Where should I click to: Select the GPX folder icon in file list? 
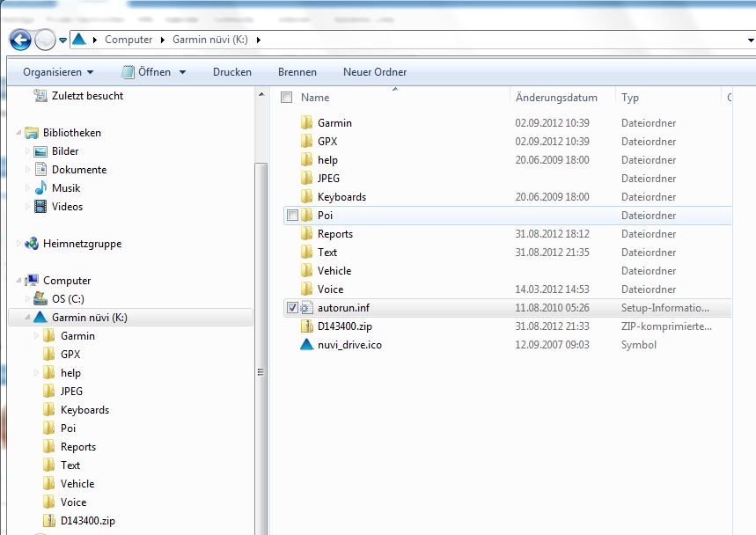pos(306,141)
